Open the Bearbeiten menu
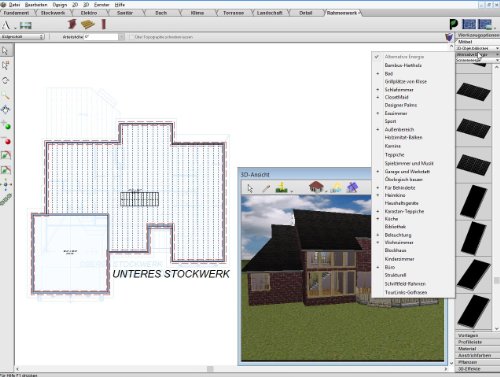 [x=36, y=5]
